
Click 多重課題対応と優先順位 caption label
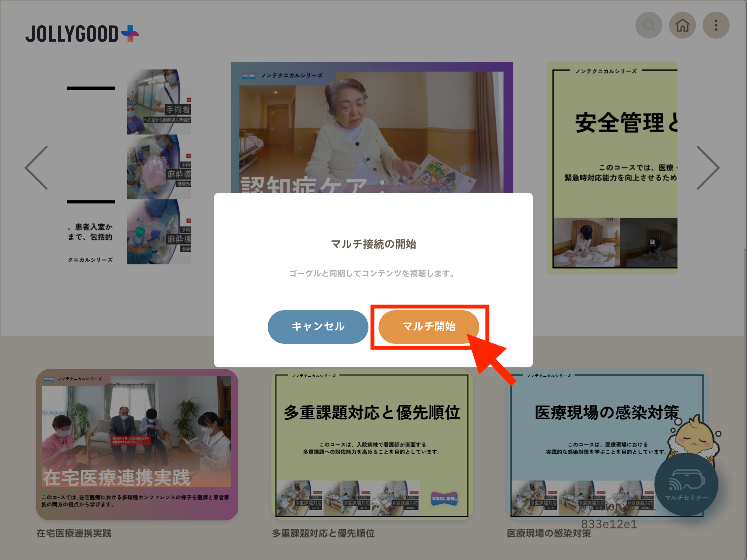click(323, 533)
